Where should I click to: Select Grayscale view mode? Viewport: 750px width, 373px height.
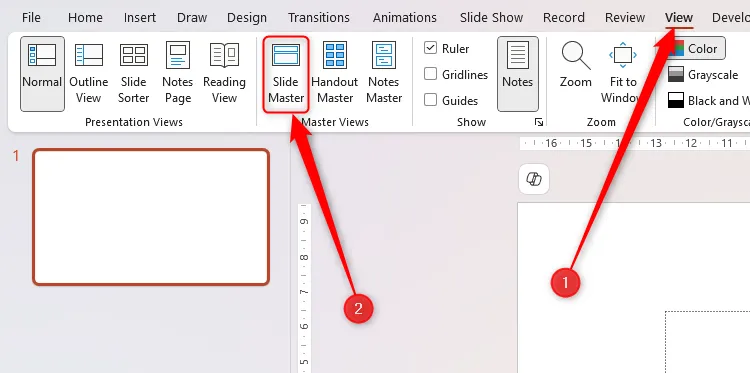tap(703, 75)
